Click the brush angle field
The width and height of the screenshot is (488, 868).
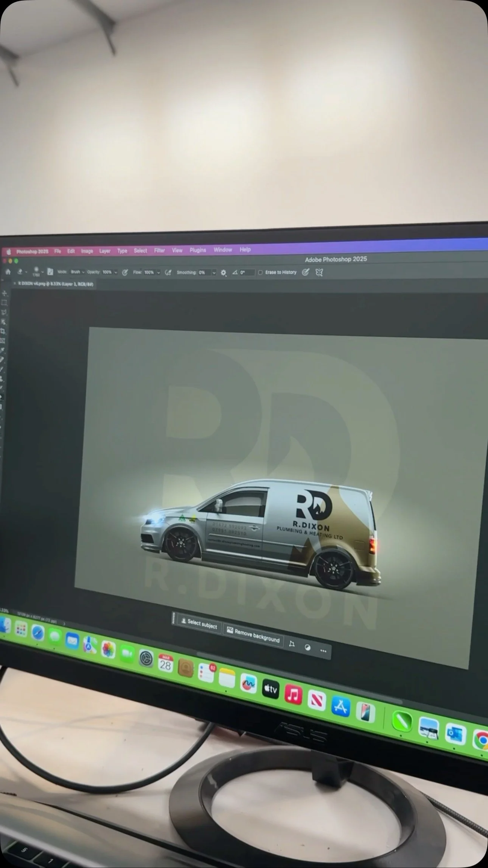pyautogui.click(x=247, y=272)
